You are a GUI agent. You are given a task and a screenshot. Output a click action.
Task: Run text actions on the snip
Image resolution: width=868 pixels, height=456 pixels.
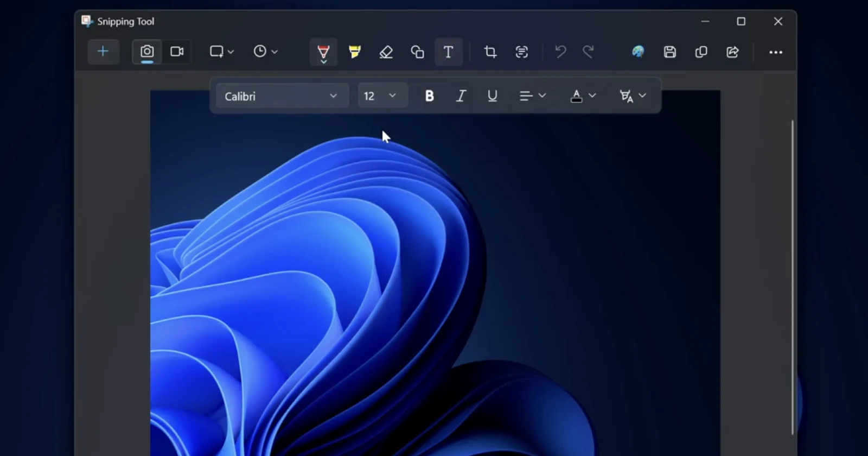click(521, 52)
